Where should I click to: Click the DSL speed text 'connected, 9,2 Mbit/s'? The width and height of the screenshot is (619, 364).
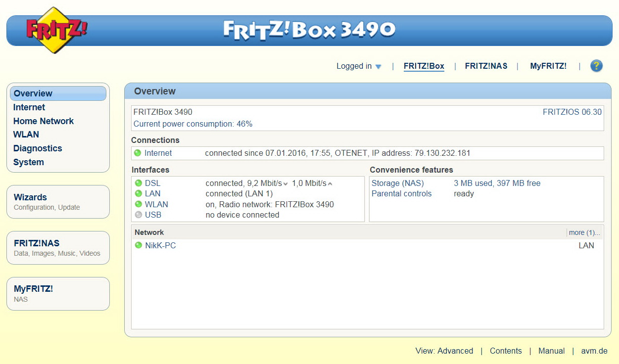click(x=244, y=183)
